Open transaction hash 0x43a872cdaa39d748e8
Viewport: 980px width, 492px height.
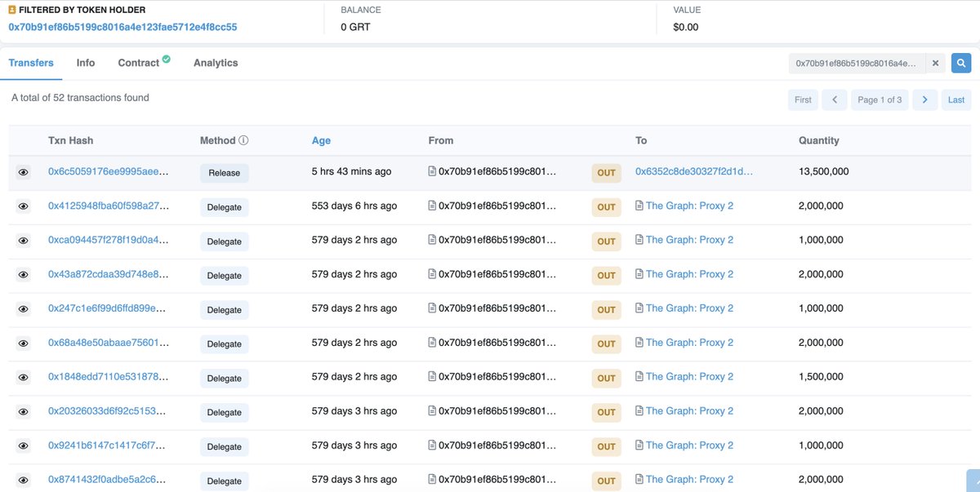coord(109,275)
